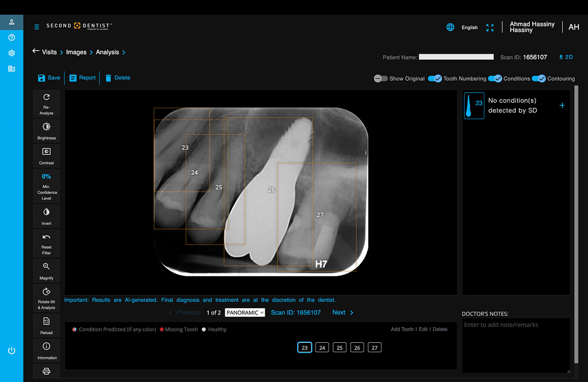This screenshot has width=588, height=382.
Task: Open the Images breadcrumb section
Action: [x=76, y=52]
